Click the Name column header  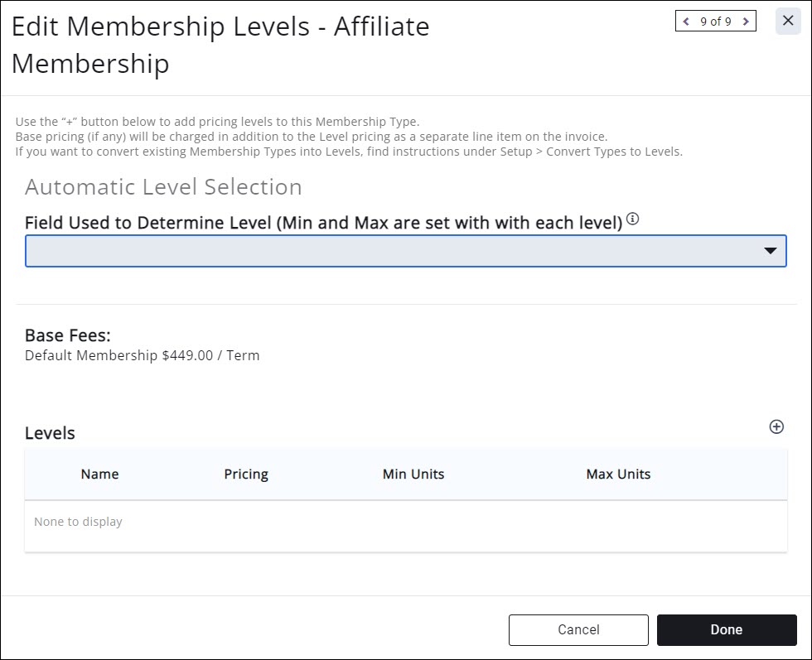click(x=99, y=474)
